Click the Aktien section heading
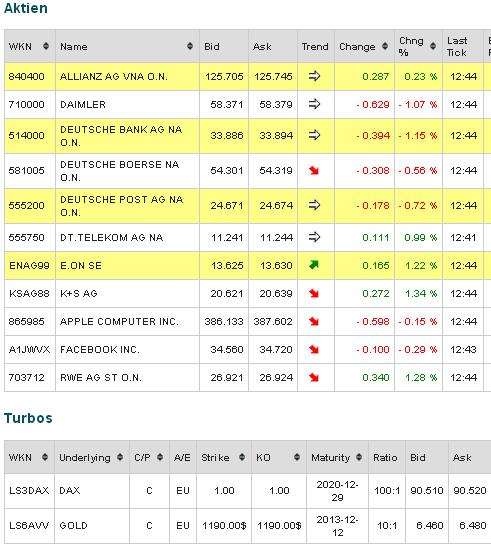This screenshot has height=550, width=491. (x=26, y=8)
